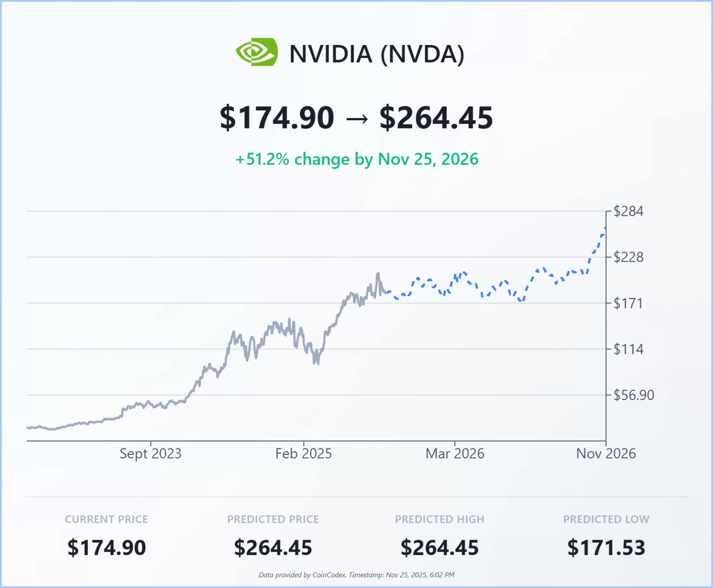The height and width of the screenshot is (588, 713).
Task: Click the arrow between the two headline prices
Action: pyautogui.click(x=356, y=119)
